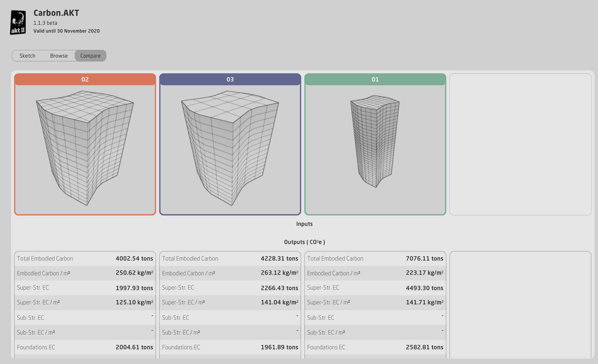Click Foundations EC label in 01 column
The image size is (598, 364).
326,347
